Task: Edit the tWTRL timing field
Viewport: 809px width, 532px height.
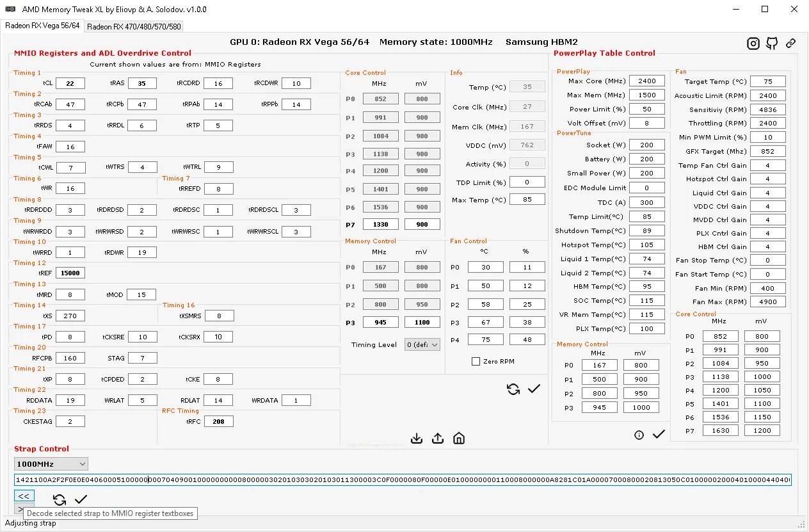Action: [218, 167]
